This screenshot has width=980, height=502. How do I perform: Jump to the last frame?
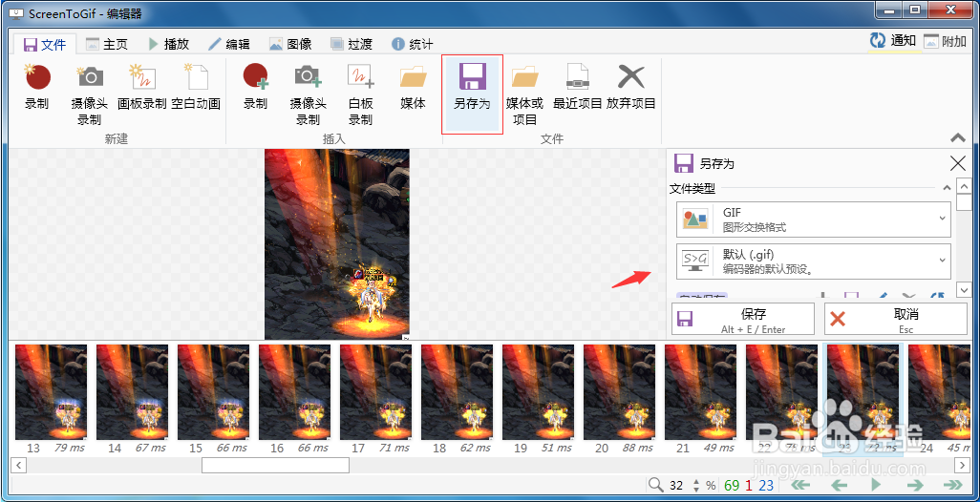coord(952,485)
